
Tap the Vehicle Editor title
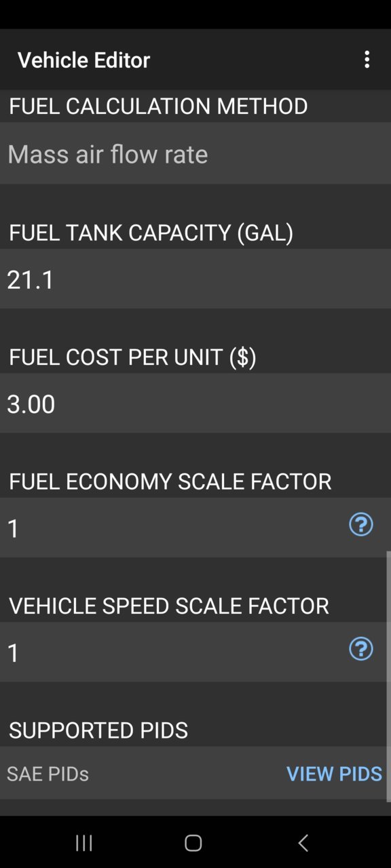click(83, 60)
